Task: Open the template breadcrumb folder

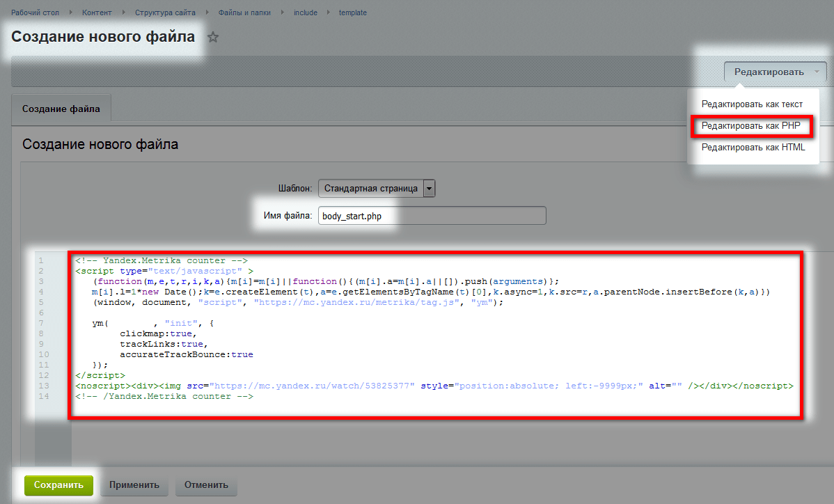Action: point(353,13)
